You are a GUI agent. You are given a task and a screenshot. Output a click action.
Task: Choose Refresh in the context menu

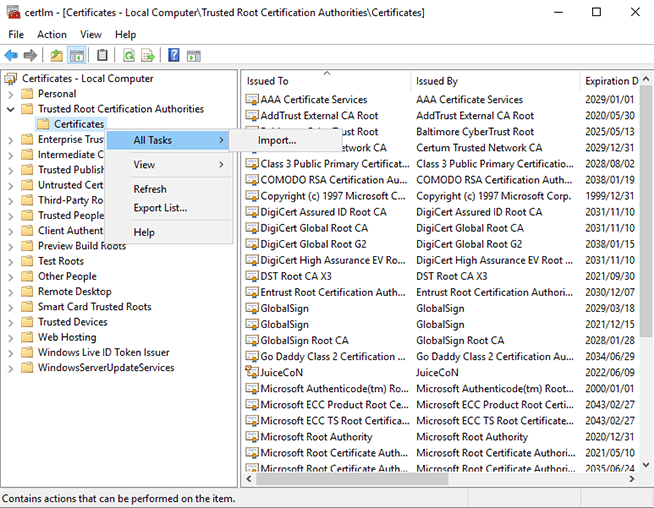(x=167, y=189)
